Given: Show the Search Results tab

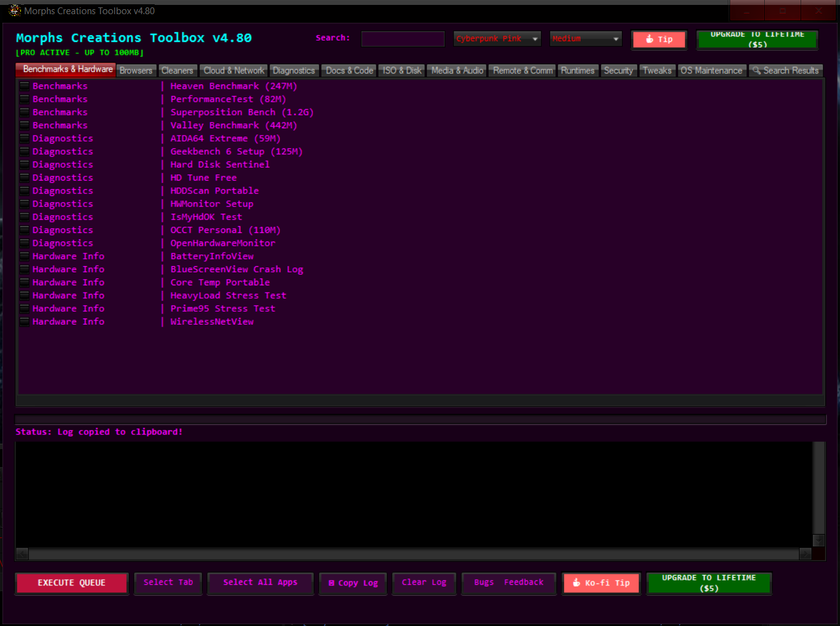Looking at the screenshot, I should (786, 71).
